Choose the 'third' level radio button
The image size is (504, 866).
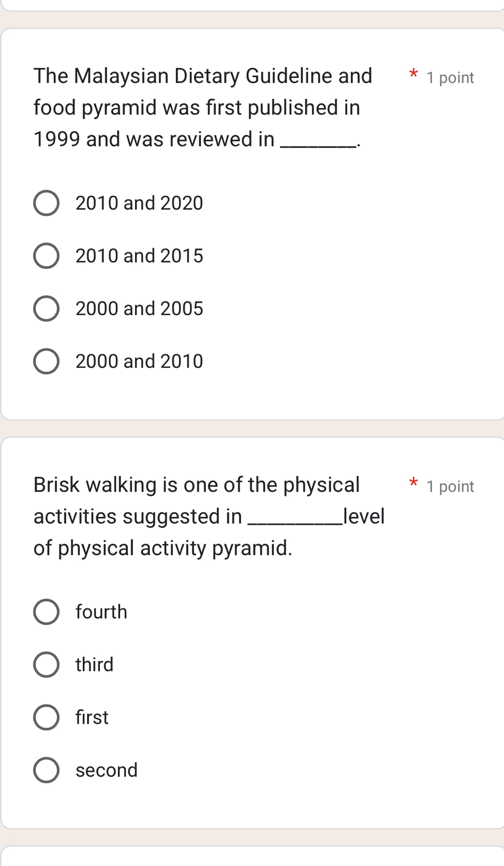click(x=46, y=665)
